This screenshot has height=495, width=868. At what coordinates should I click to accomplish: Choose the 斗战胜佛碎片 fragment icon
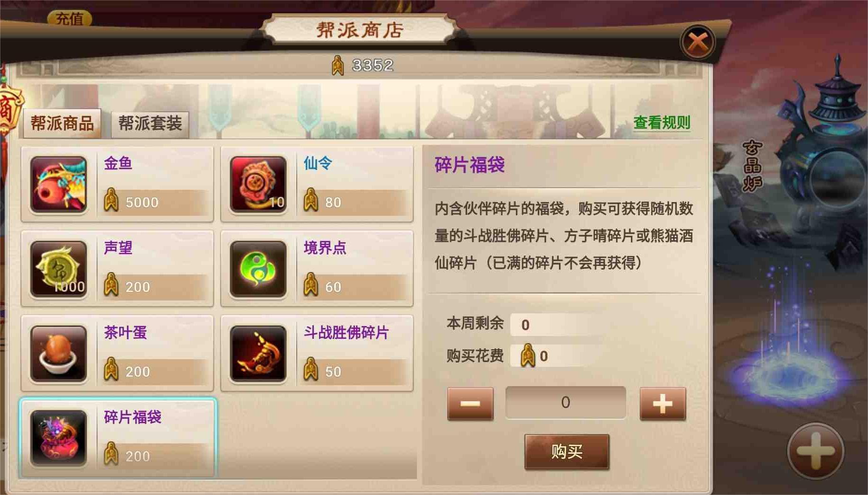coord(258,354)
